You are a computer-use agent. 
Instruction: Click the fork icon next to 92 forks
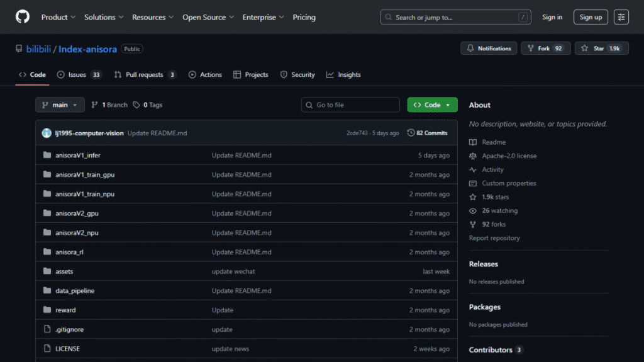pos(473,224)
